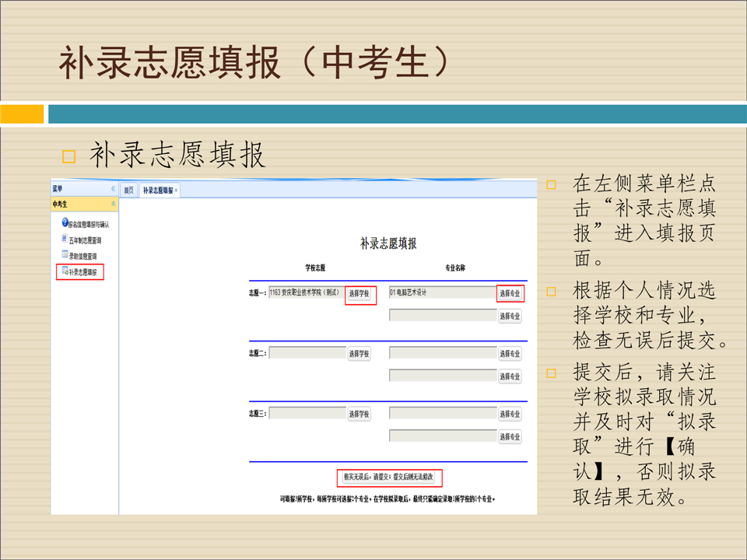Click the second 选择专业 button under 志愿一
Image resolution: width=747 pixels, height=560 pixels.
pyautogui.click(x=510, y=317)
